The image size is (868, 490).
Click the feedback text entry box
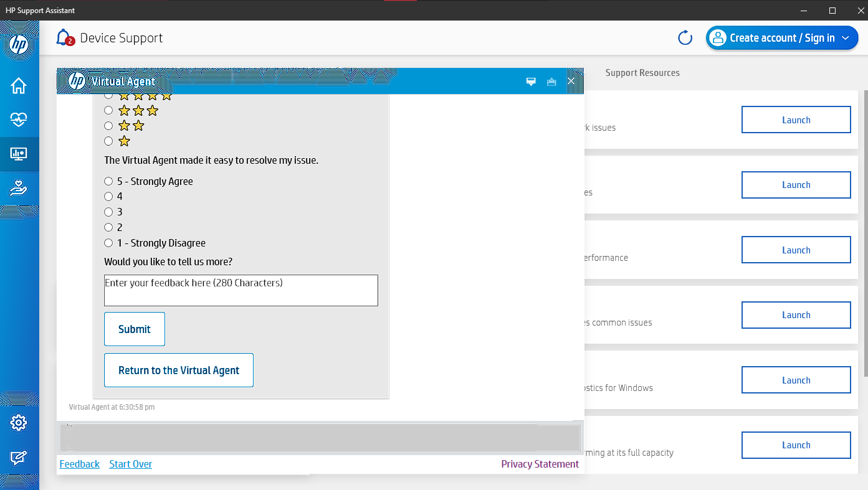click(241, 290)
